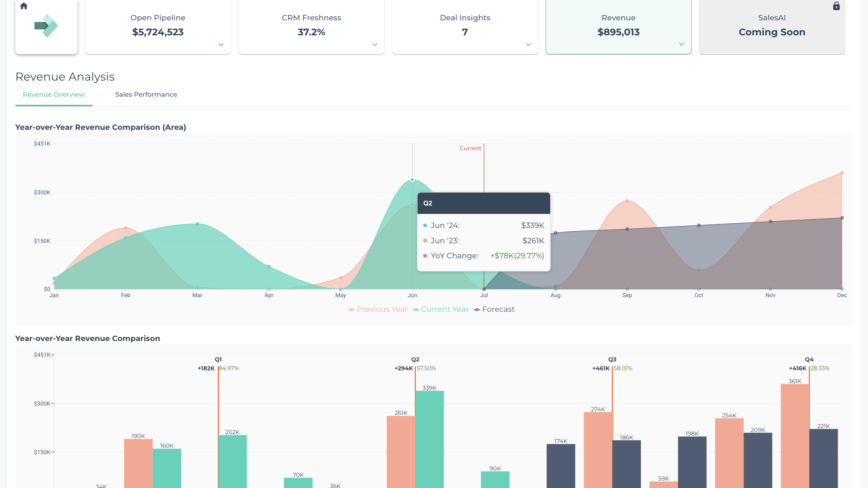Click the lock icon on SalesAI card
Image resolution: width=868 pixels, height=488 pixels.
click(837, 6)
